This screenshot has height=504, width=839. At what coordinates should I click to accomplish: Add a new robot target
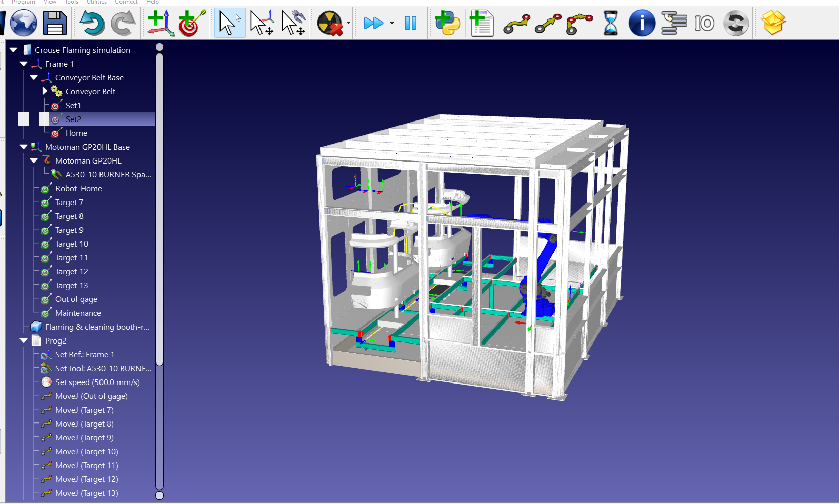pyautogui.click(x=192, y=23)
